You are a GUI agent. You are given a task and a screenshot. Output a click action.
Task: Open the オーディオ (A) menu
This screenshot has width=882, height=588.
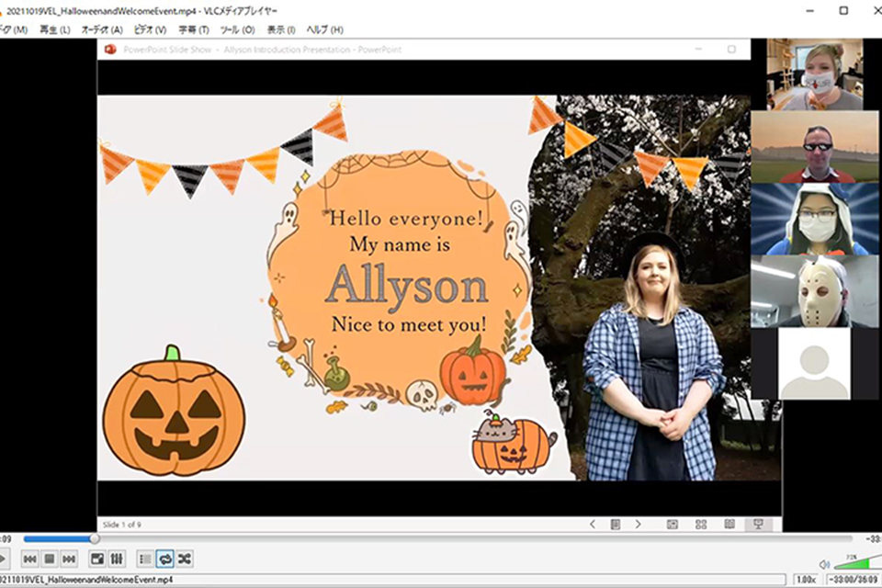pos(102,29)
